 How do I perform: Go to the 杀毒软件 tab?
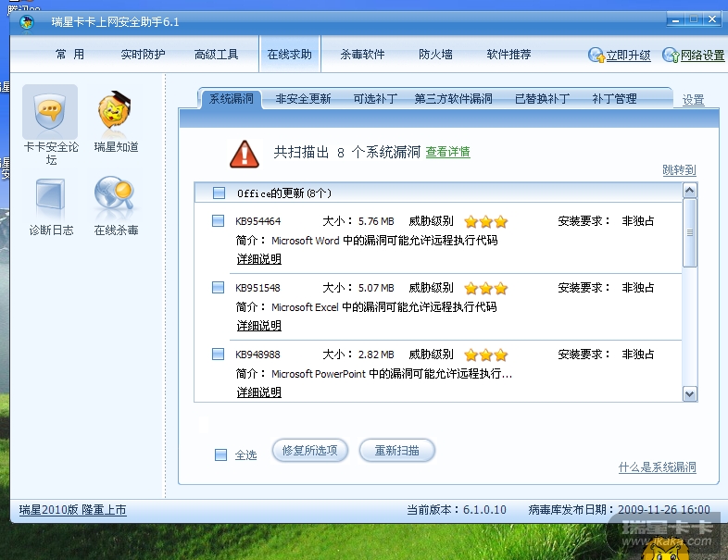[362, 55]
